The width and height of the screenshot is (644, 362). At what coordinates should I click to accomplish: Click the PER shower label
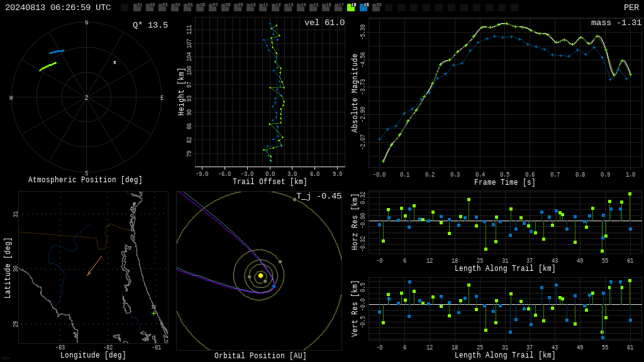click(x=631, y=8)
